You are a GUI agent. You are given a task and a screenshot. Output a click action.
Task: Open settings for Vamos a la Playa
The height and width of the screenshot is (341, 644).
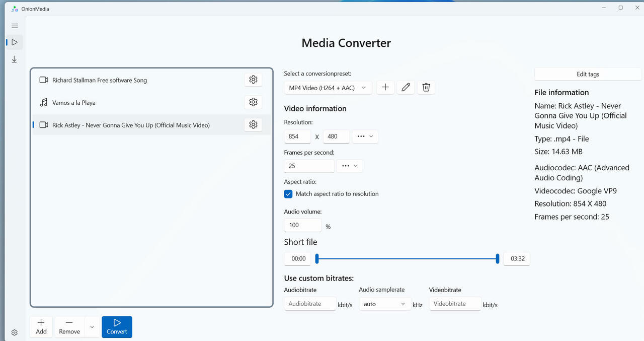253,102
